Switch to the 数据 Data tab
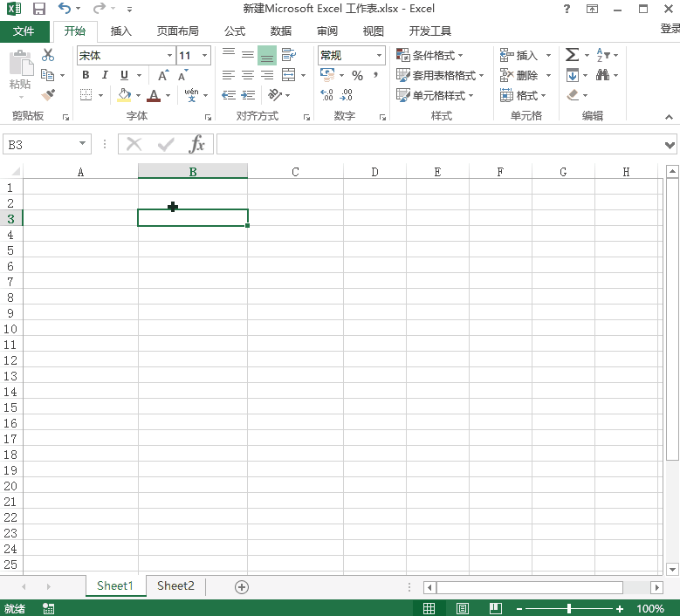This screenshot has width=680, height=616. [281, 31]
